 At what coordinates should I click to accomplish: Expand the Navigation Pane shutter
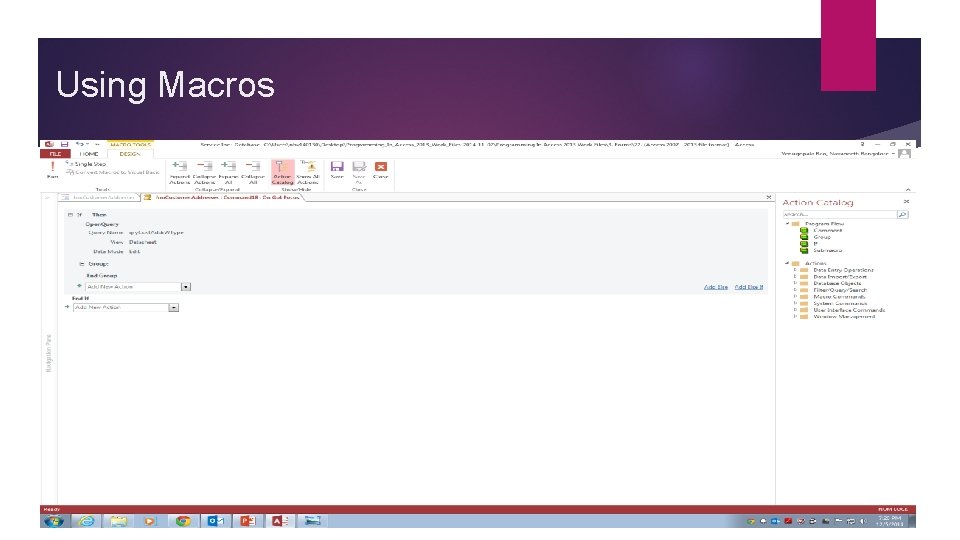point(47,197)
